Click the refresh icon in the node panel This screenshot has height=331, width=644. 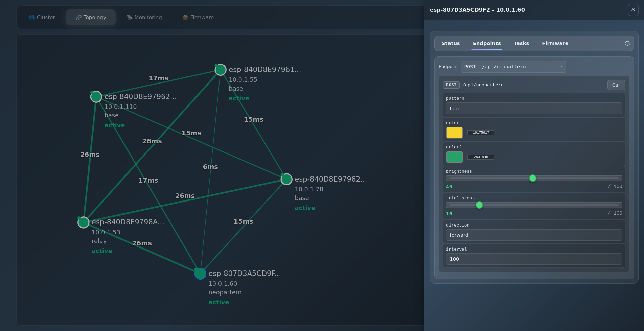point(627,43)
